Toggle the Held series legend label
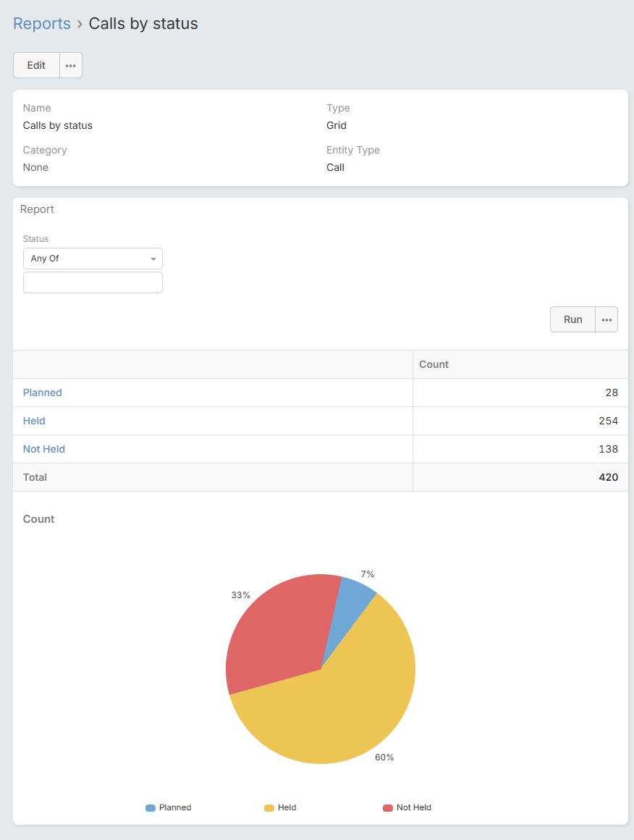Viewport: 634px width, 840px height. click(x=287, y=807)
